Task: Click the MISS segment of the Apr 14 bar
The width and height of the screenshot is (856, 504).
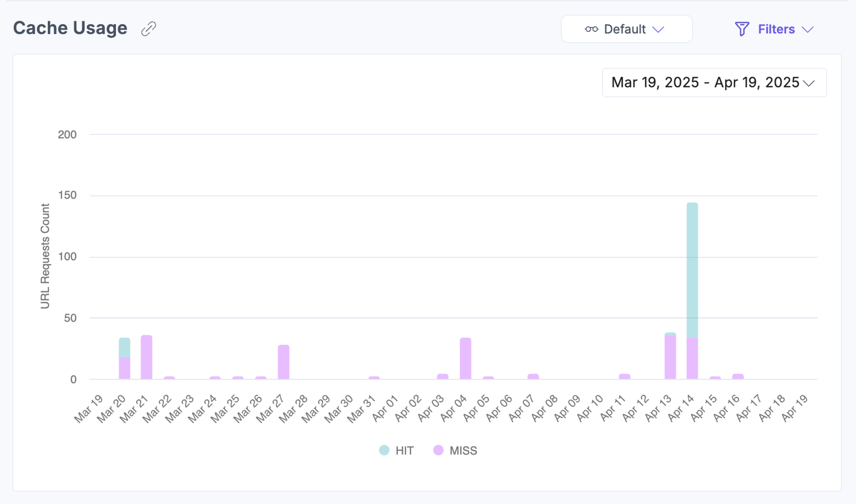Action: [x=692, y=358]
